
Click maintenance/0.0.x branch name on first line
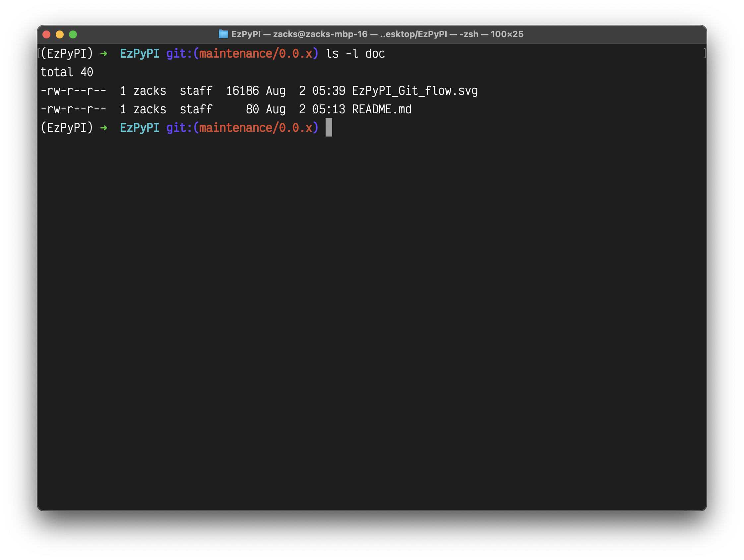[x=256, y=54]
